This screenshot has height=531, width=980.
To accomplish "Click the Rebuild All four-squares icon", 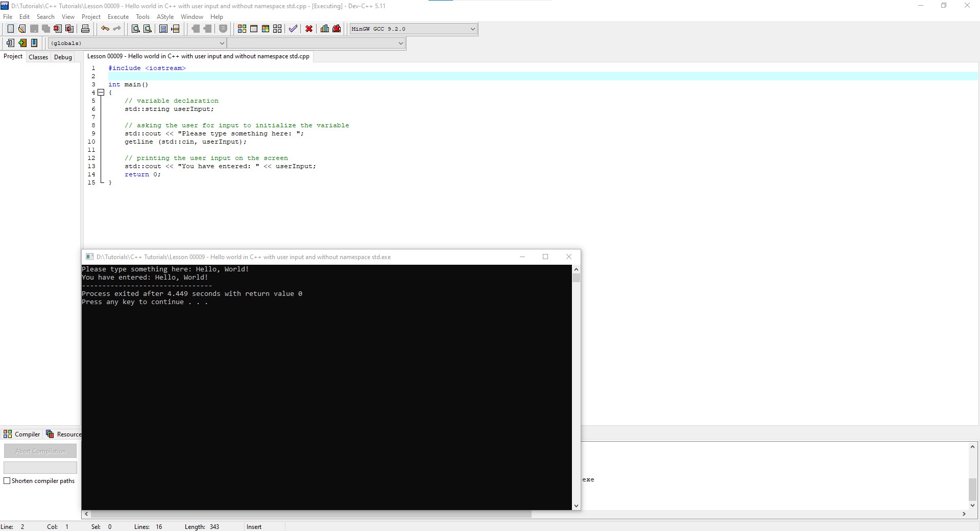I will [x=277, y=29].
